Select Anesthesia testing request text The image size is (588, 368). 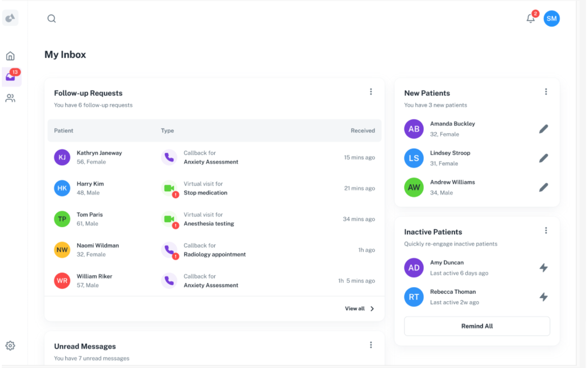pyautogui.click(x=209, y=224)
